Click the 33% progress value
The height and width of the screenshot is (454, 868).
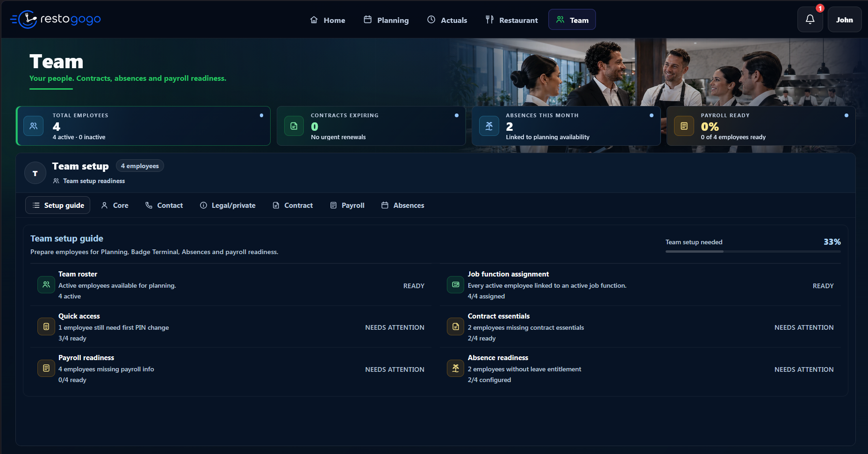832,242
